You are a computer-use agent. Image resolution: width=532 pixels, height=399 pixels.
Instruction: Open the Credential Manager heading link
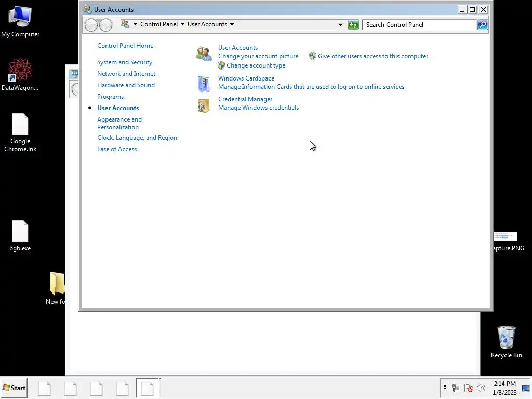(x=245, y=99)
